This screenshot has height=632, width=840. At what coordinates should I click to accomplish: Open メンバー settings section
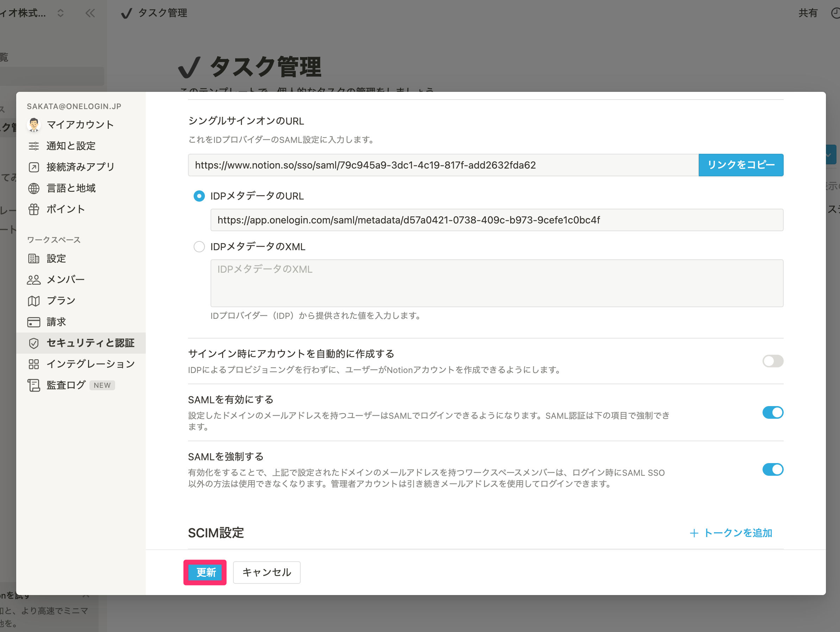(81, 280)
